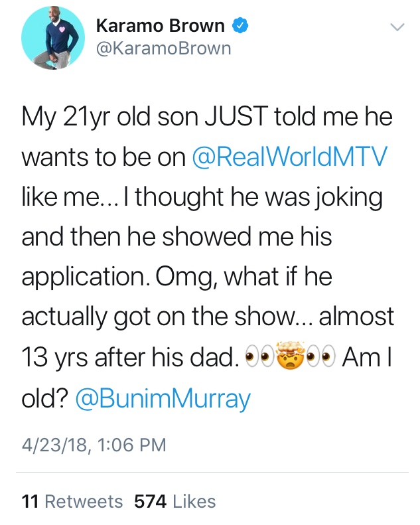
Task: View the Likes list label
Action: click(194, 502)
